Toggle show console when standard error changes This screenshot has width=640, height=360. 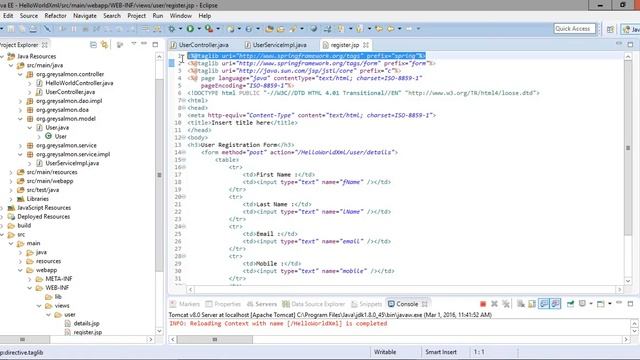click(x=556, y=304)
